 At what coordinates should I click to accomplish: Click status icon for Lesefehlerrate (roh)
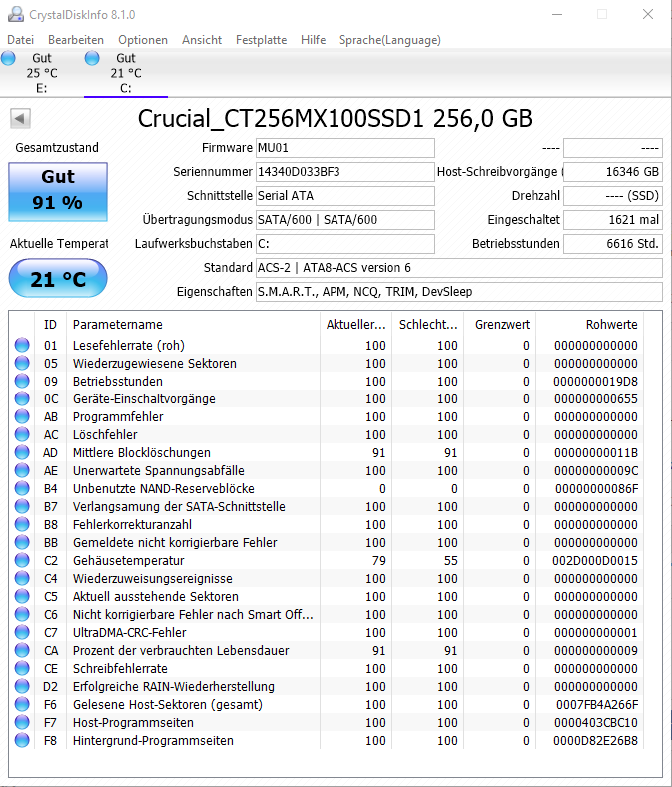tap(22, 345)
